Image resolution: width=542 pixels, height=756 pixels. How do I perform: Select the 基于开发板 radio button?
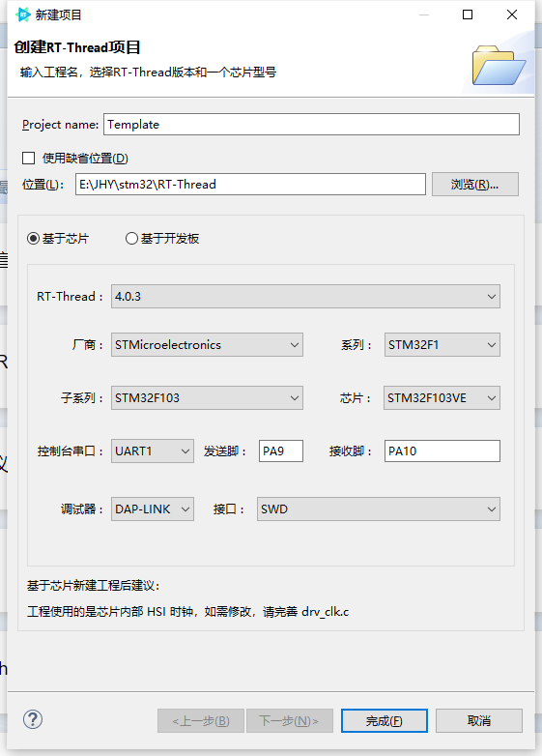click(131, 238)
